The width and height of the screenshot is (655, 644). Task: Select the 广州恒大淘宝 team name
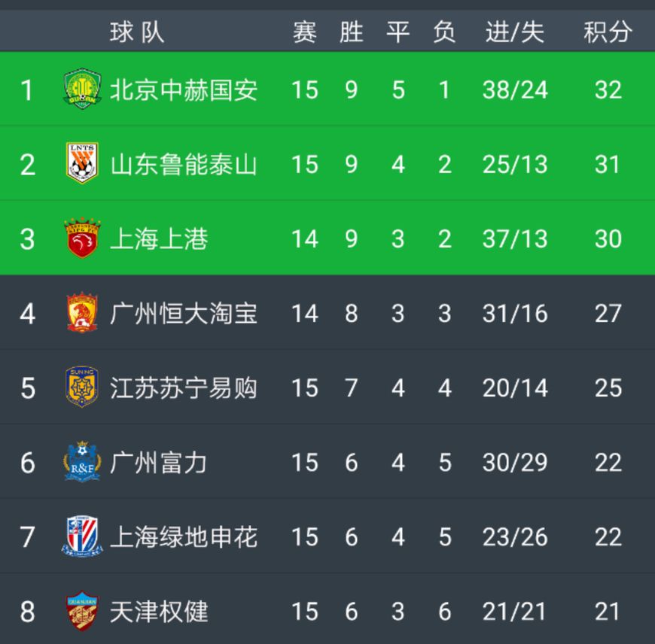click(x=184, y=313)
